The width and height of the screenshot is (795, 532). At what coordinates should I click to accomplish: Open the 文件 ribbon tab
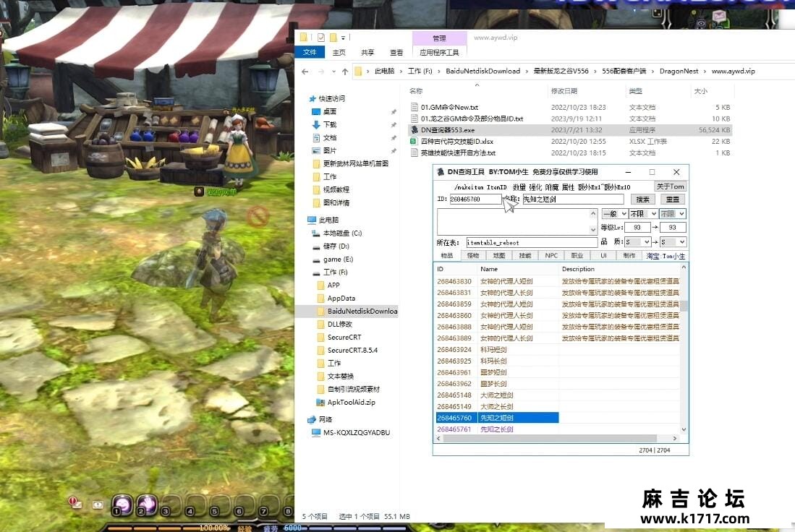point(310,52)
